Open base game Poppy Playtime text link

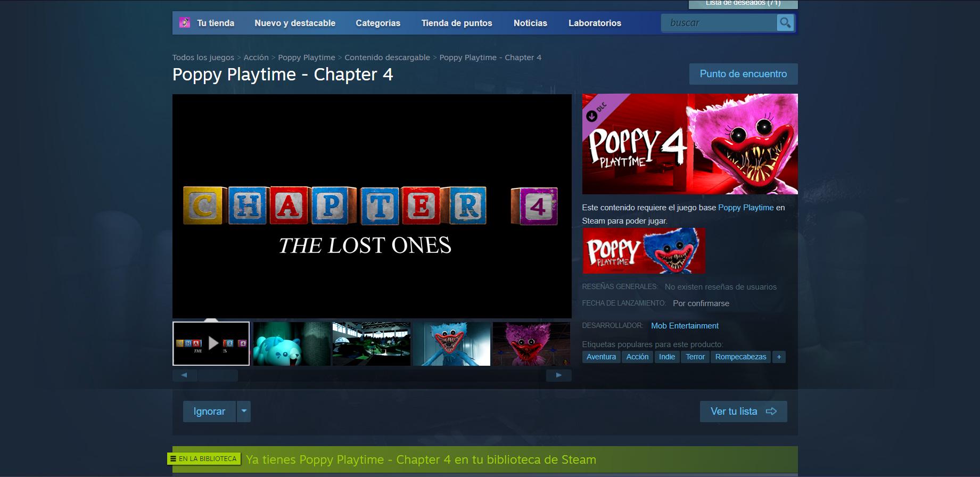[746, 208]
